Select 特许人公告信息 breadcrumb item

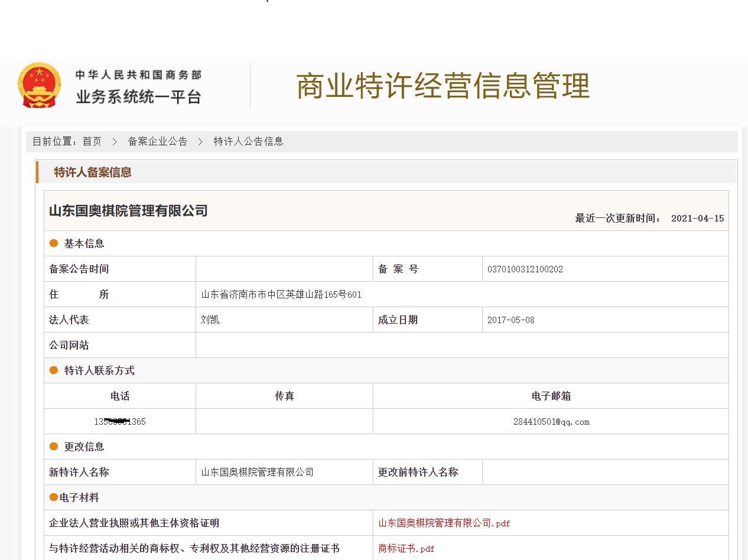(x=248, y=142)
